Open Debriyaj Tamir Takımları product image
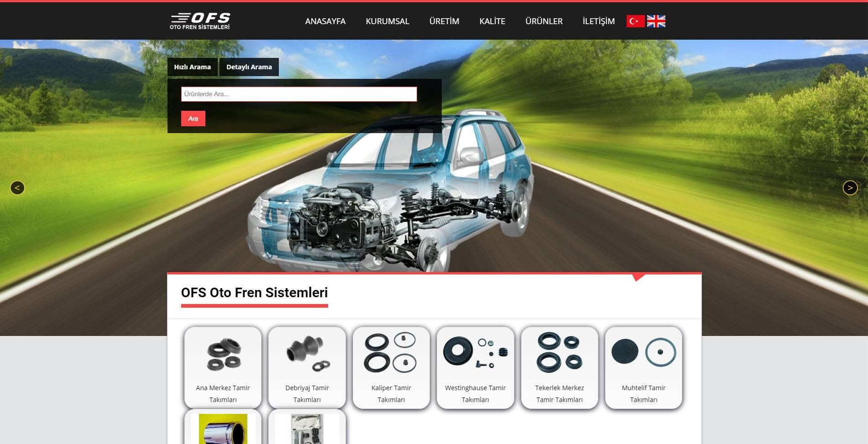The image size is (868, 444). [307, 354]
